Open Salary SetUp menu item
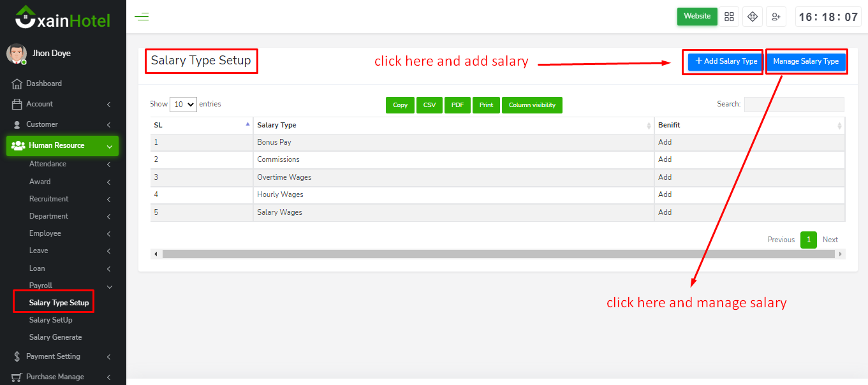Viewport: 868px width, 385px height. [51, 320]
